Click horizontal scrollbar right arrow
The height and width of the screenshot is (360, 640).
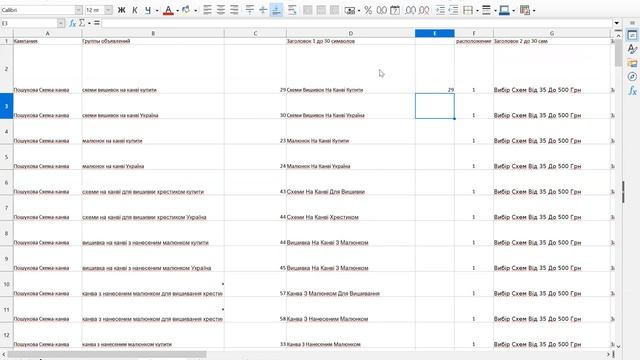click(608, 354)
